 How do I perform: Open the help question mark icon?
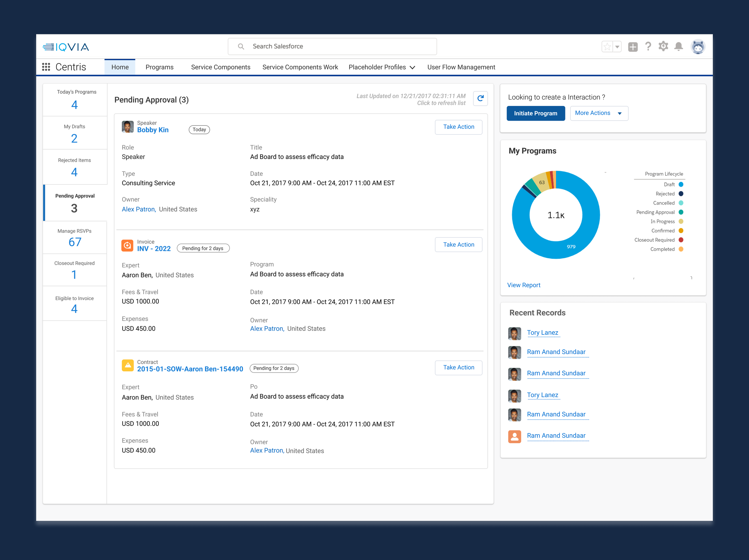click(x=648, y=46)
